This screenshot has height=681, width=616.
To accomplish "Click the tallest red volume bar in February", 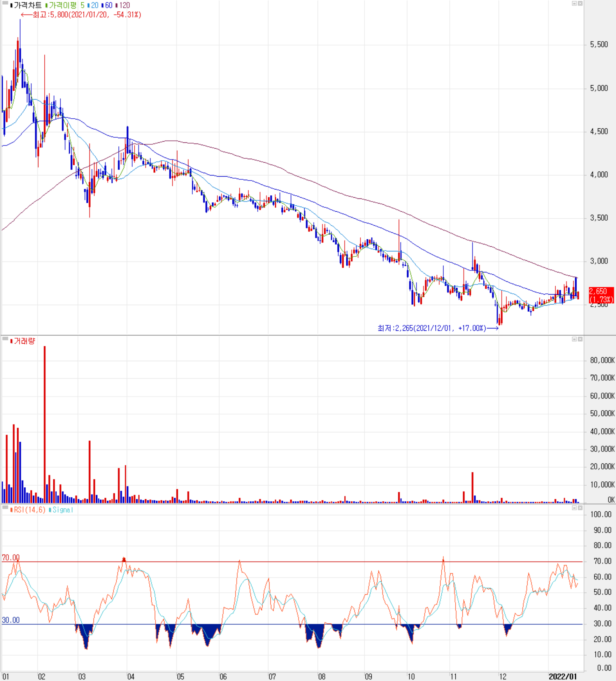I will click(x=45, y=425).
